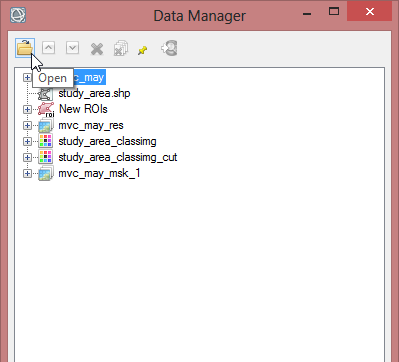Image resolution: width=399 pixels, height=362 pixels.
Task: Click the ArcMap export icon in toolbar
Action: pos(169,48)
